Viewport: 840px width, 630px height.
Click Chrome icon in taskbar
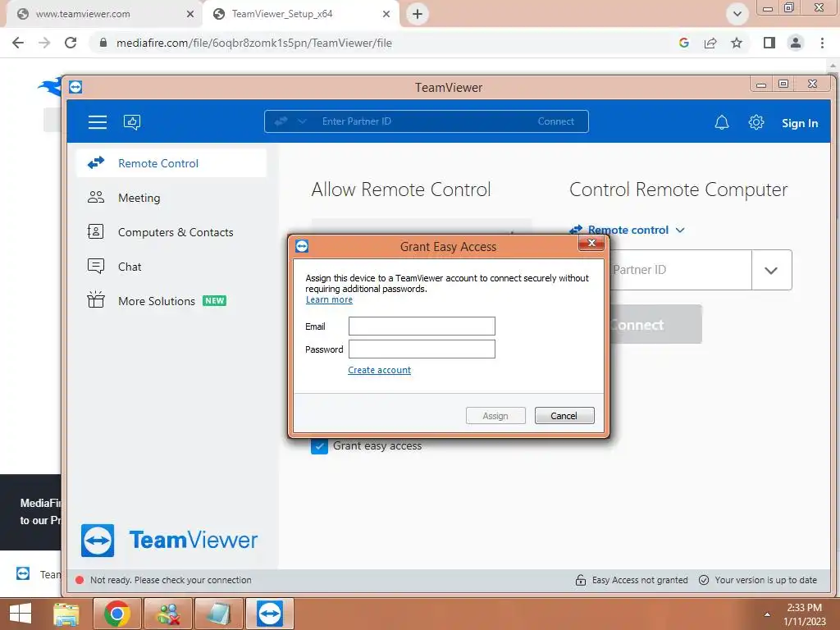[x=116, y=614]
